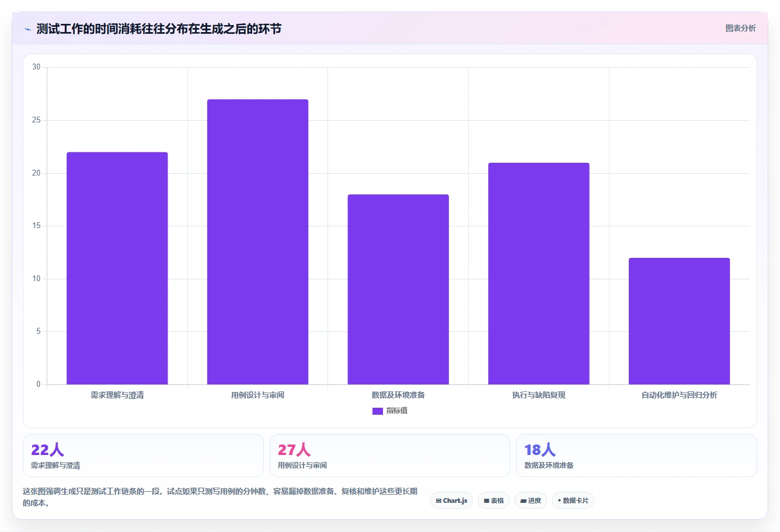The width and height of the screenshot is (780, 532).
Task: Click the 数据及环境准备 bar in the chart
Action: click(x=398, y=289)
